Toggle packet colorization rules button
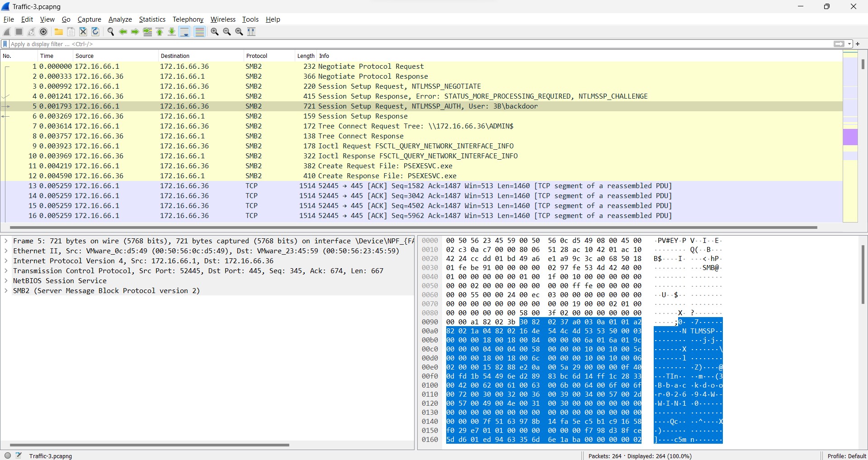 [x=199, y=32]
